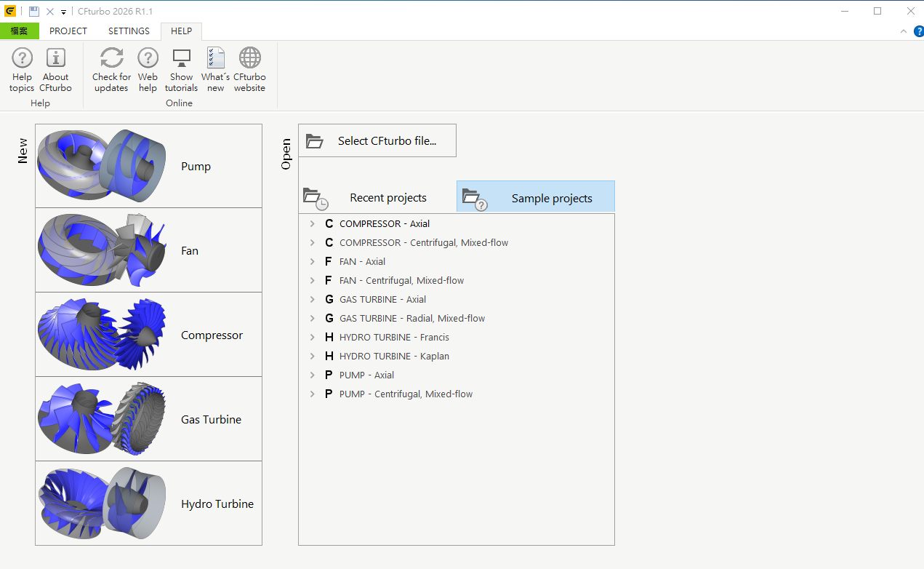Open Help topics from the ribbon

point(22,70)
